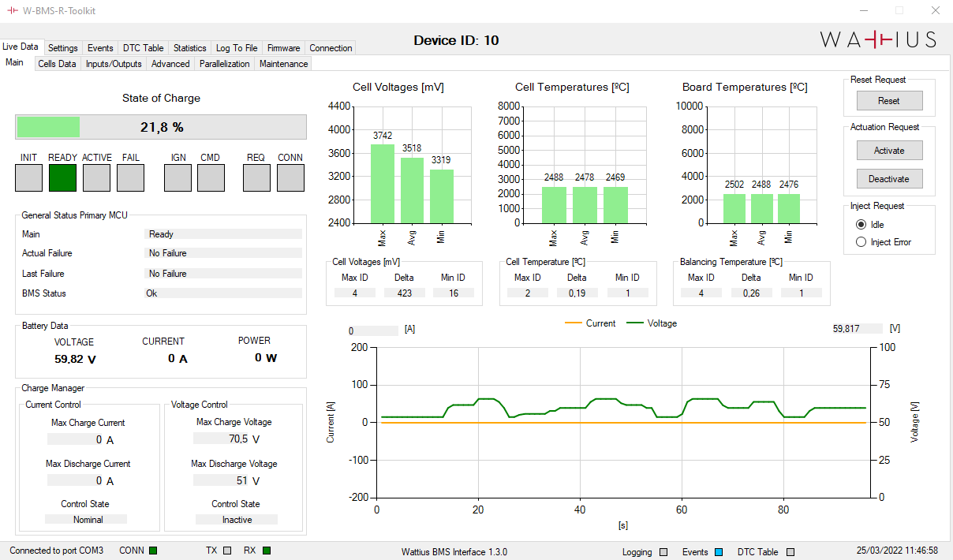The height and width of the screenshot is (560, 953).
Task: Click the Current Control state field showing Nominal
Action: point(86,520)
